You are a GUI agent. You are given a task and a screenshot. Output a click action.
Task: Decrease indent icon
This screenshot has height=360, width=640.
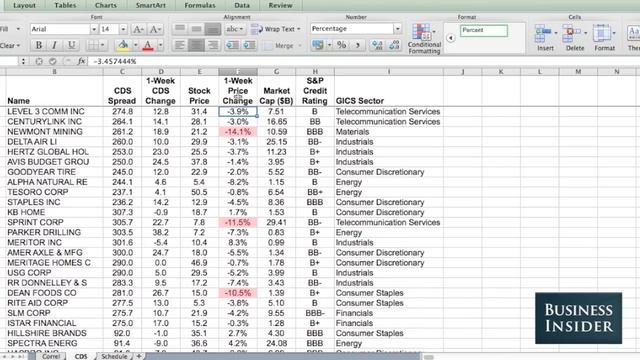pos(233,45)
